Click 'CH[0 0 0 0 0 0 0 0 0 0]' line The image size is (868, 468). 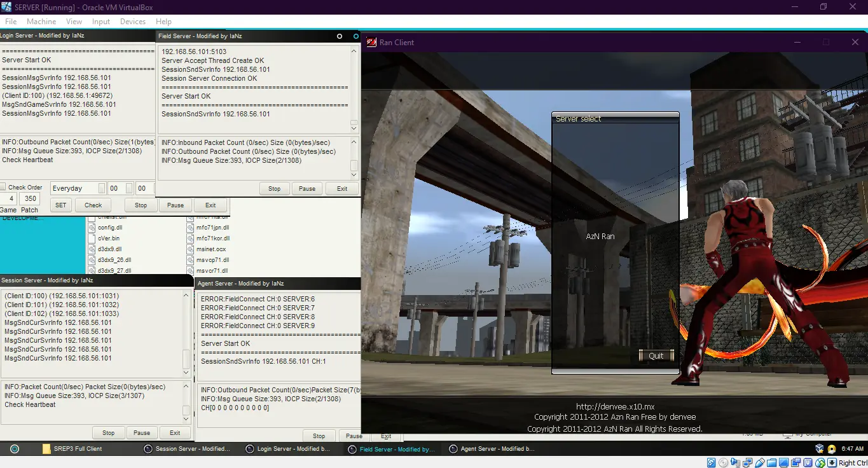(235, 408)
